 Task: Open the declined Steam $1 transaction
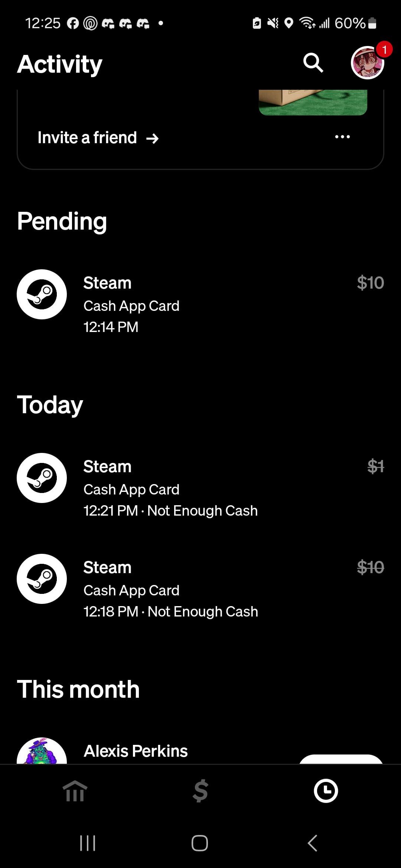click(x=200, y=488)
